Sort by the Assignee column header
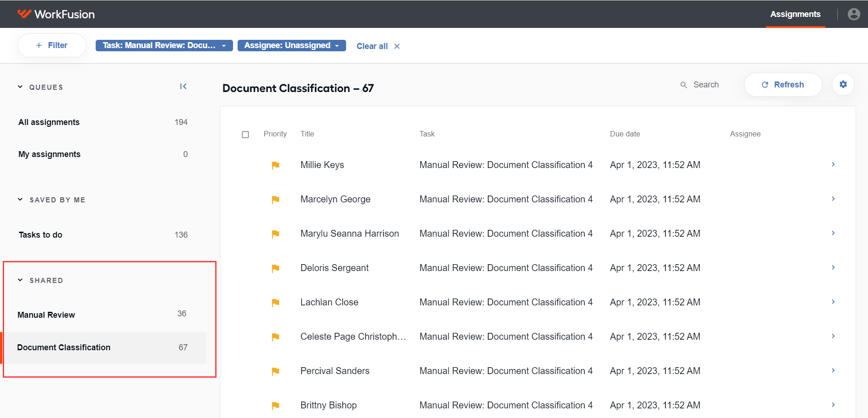This screenshot has width=868, height=418. point(745,134)
